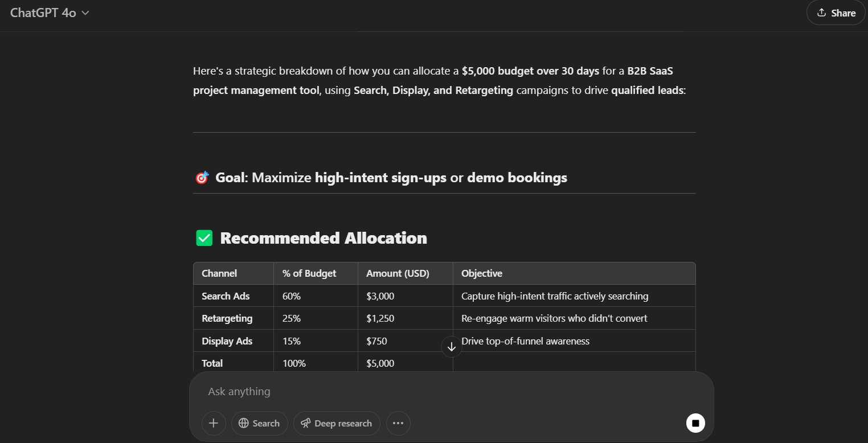Click the chevron next to ChatGPT 4o
The width and height of the screenshot is (868, 443).
[85, 13]
